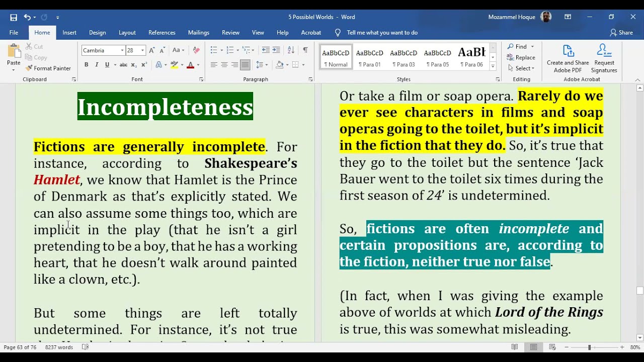This screenshot has width=644, height=362.
Task: Toggle Bold formatting
Action: pyautogui.click(x=86, y=65)
